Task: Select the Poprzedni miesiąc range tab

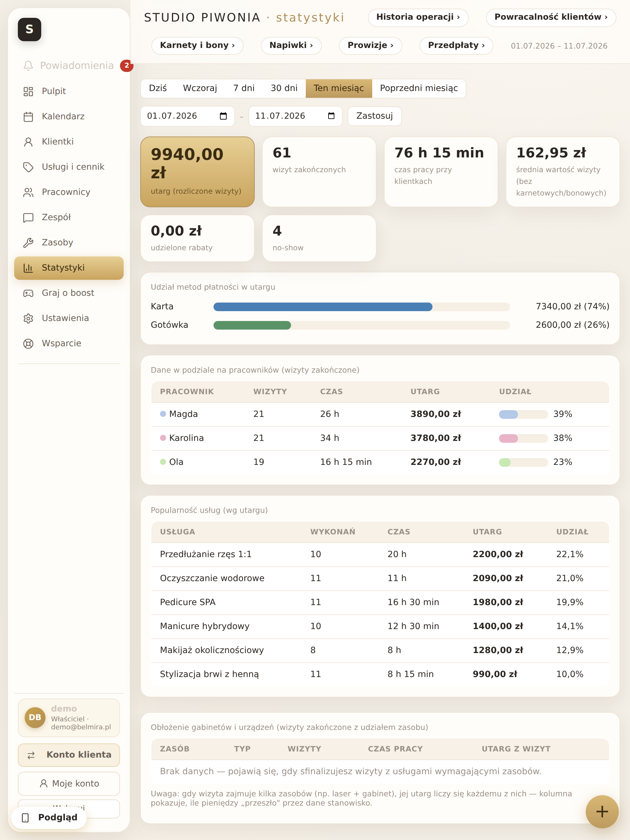Action: pyautogui.click(x=419, y=88)
